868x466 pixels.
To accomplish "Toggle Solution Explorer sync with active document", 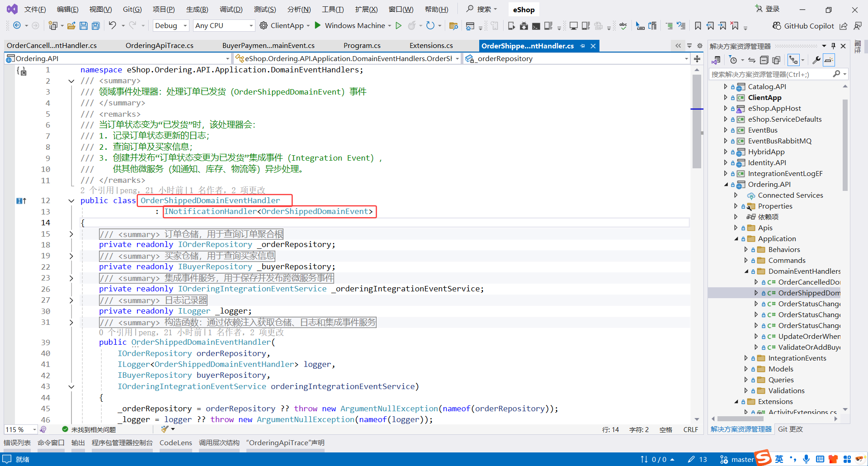I will (752, 60).
